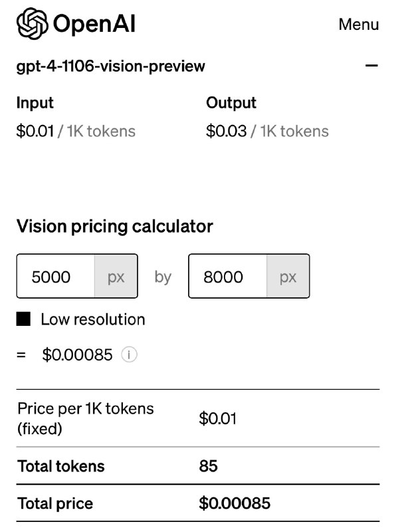Screen dimensions: 396x532
Task: Click the Vision pricing calculator heading
Action: [114, 227]
